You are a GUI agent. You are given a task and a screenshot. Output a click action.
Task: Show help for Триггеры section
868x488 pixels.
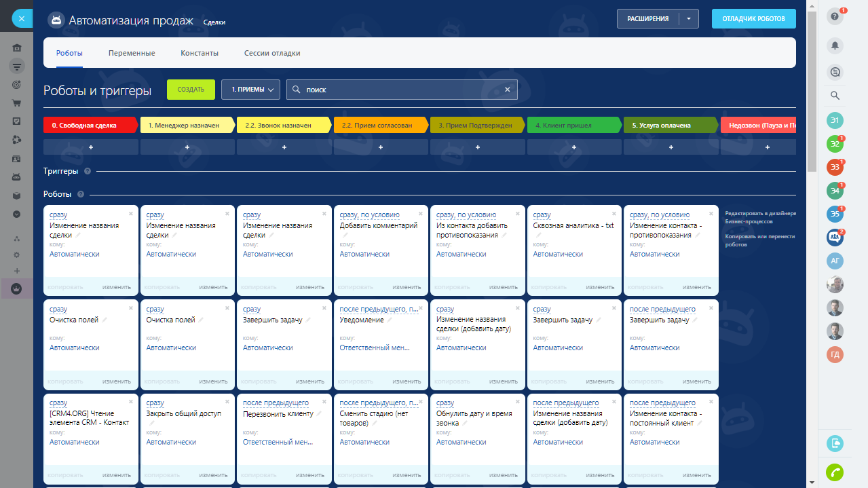[x=88, y=171]
